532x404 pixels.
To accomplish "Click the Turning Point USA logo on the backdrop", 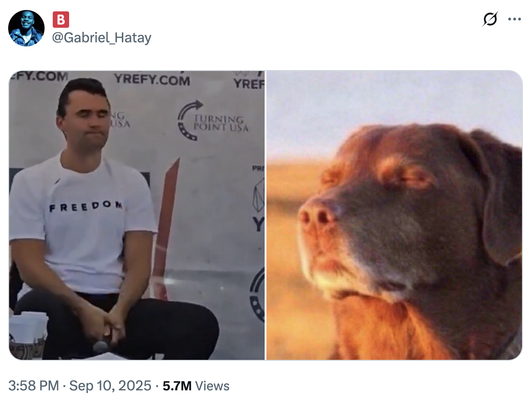I will click(213, 121).
